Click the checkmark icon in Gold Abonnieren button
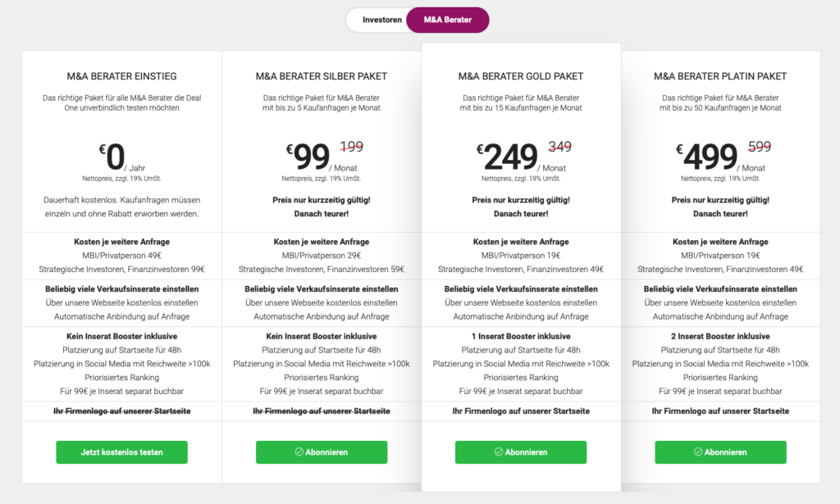 pyautogui.click(x=498, y=452)
